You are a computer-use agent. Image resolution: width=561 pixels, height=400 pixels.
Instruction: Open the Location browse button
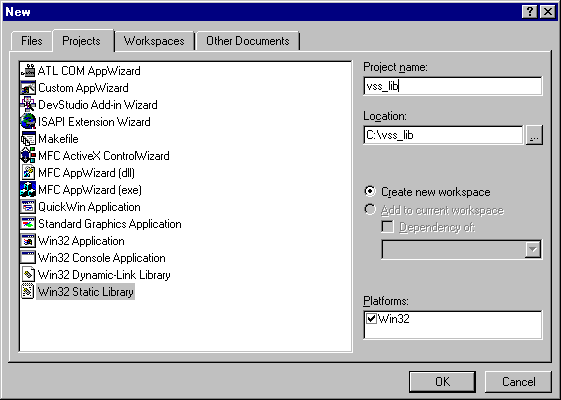click(x=534, y=135)
